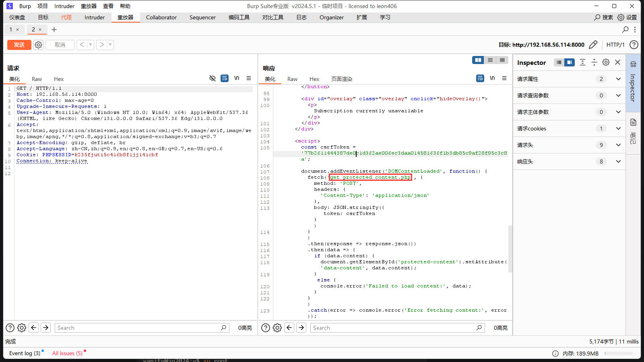Open the response panel hamburger menu
This screenshot has height=362, width=644.
tap(504, 78)
